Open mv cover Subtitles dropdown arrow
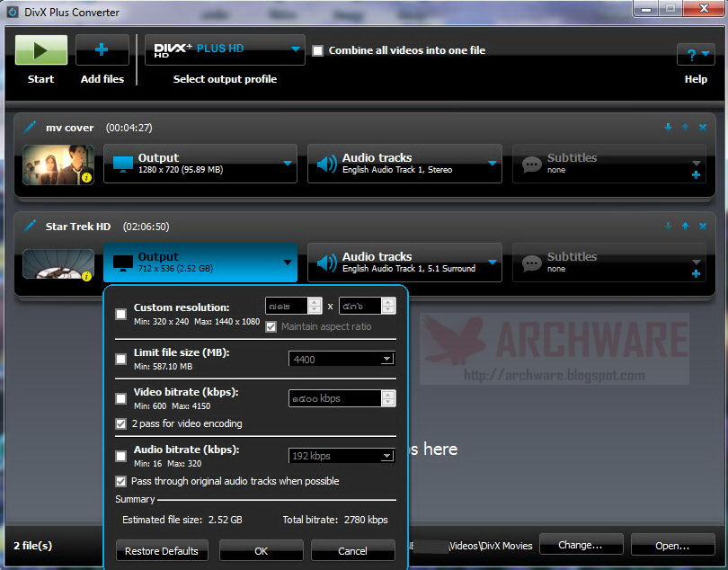 coord(696,163)
